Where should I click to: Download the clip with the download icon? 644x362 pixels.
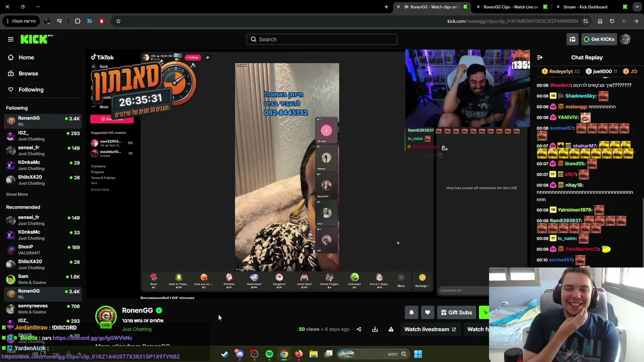point(375,329)
